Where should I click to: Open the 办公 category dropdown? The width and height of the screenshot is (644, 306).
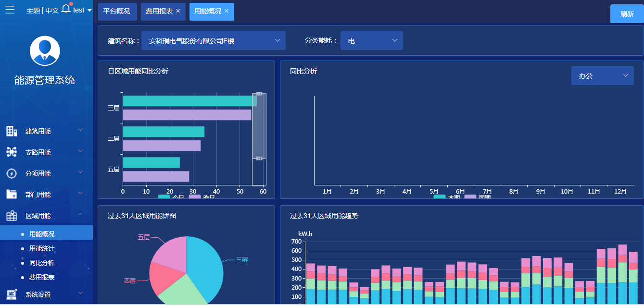(603, 75)
